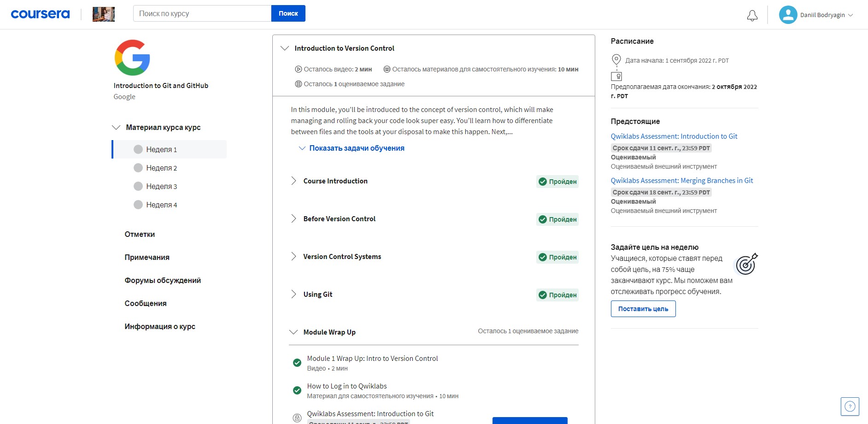Expand Using Git lesson chevron
Image resolution: width=868 pixels, height=424 pixels.
293,294
